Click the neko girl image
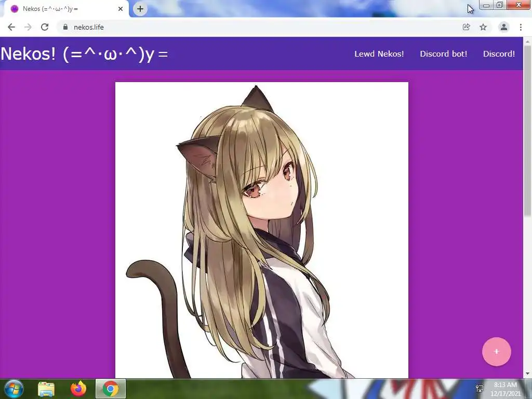Image resolution: width=532 pixels, height=399 pixels. tap(262, 230)
